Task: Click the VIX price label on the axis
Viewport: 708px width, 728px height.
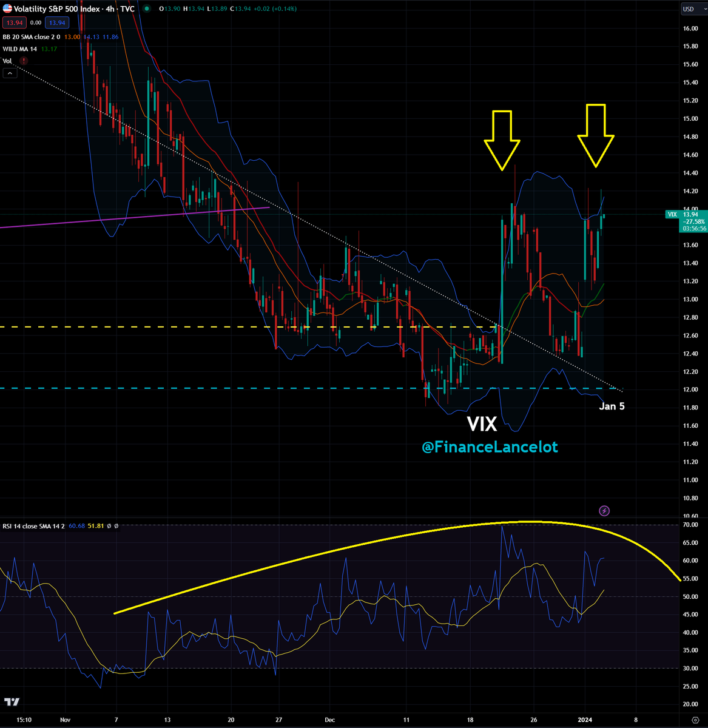Action: pyautogui.click(x=672, y=214)
